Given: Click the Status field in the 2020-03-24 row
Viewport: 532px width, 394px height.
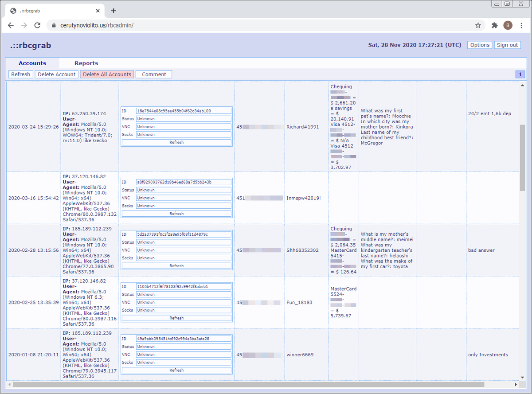Looking at the screenshot, I should point(184,119).
